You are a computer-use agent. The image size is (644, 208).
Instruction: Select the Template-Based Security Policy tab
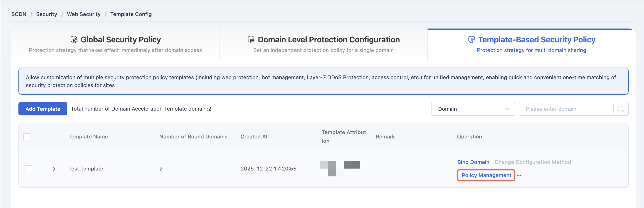click(531, 45)
